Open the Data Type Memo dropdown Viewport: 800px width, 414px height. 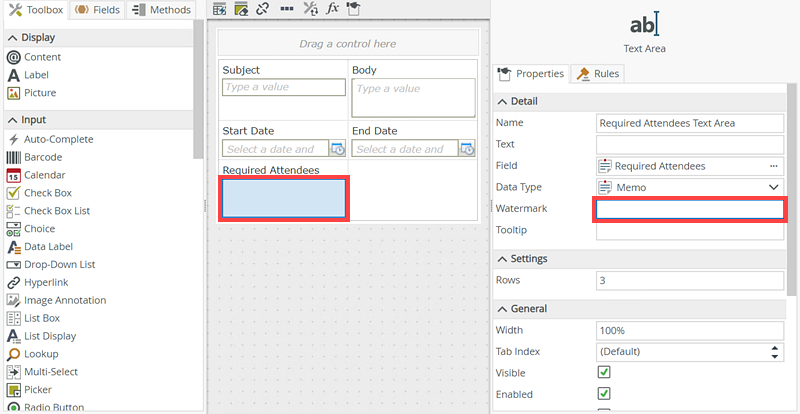pos(773,187)
